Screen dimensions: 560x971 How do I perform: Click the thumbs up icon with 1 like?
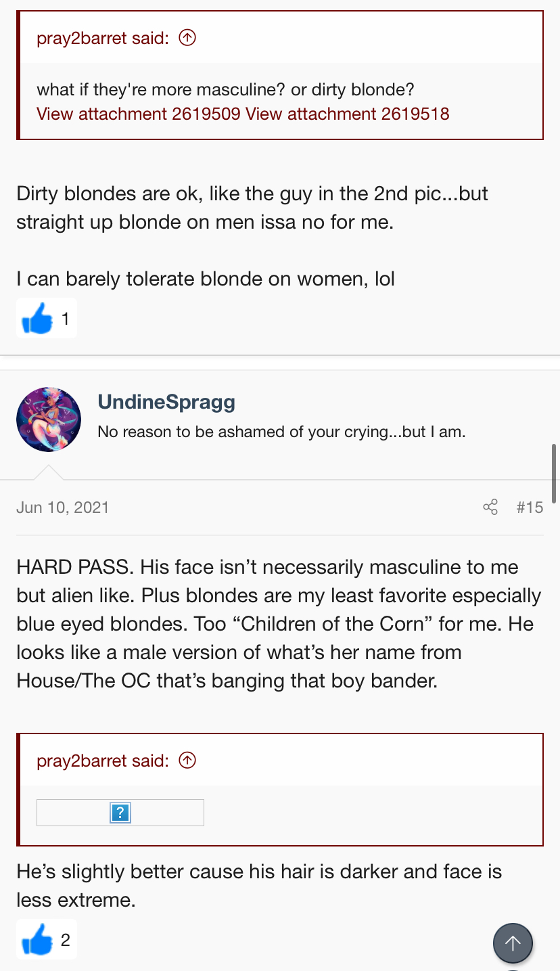(x=37, y=318)
